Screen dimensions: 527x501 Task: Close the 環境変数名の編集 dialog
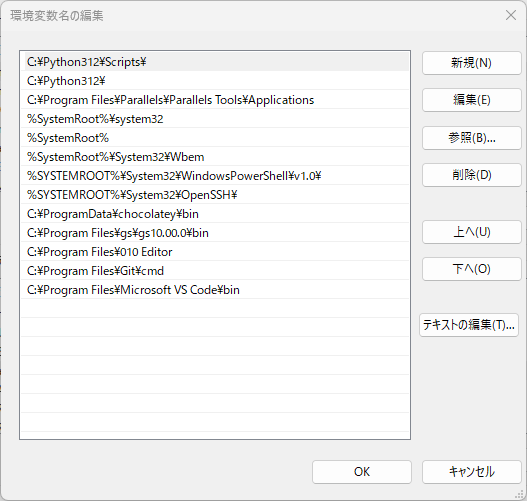(511, 15)
